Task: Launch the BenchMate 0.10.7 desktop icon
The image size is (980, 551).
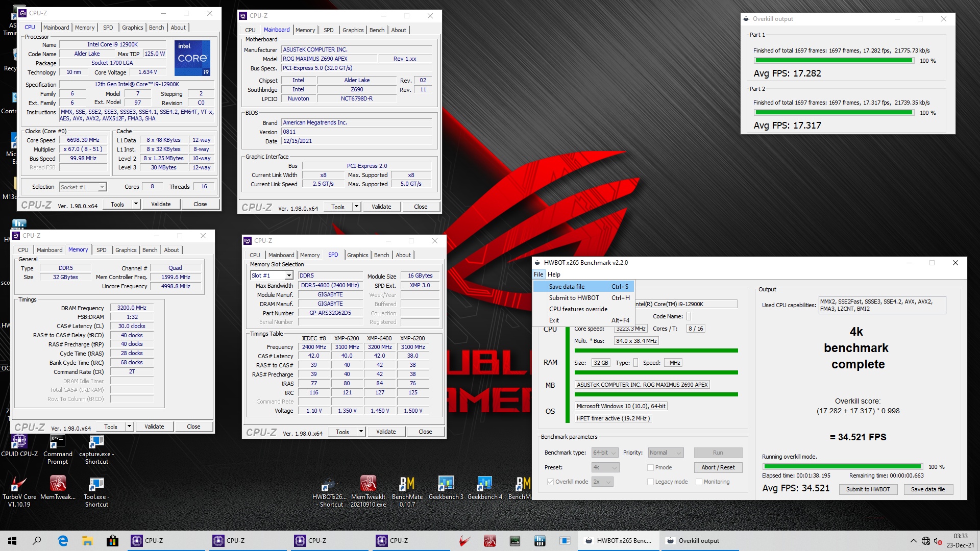Action: 407,491
